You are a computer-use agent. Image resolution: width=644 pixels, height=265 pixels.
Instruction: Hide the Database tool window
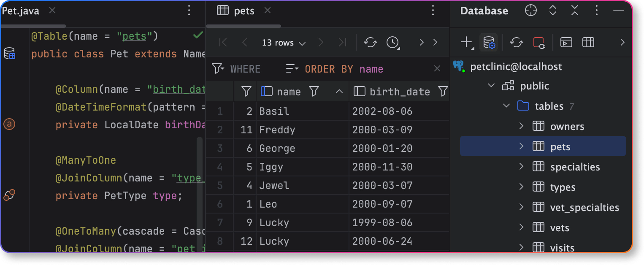point(618,11)
